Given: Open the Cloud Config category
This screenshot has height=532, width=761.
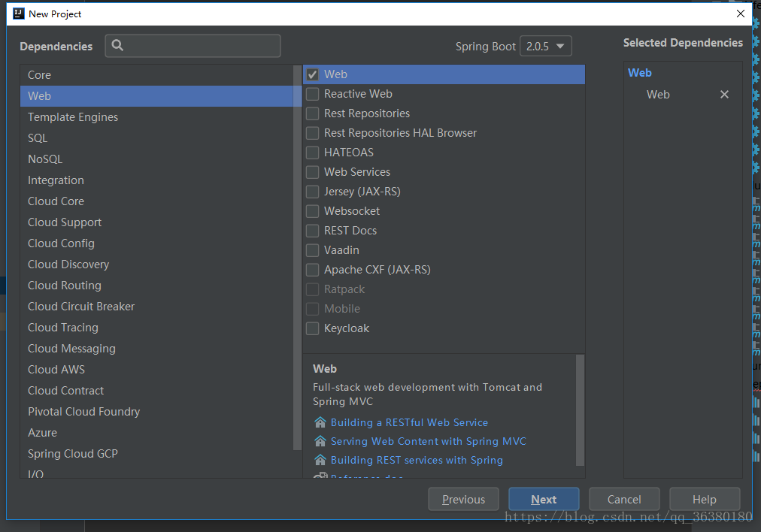Looking at the screenshot, I should [x=156, y=243].
